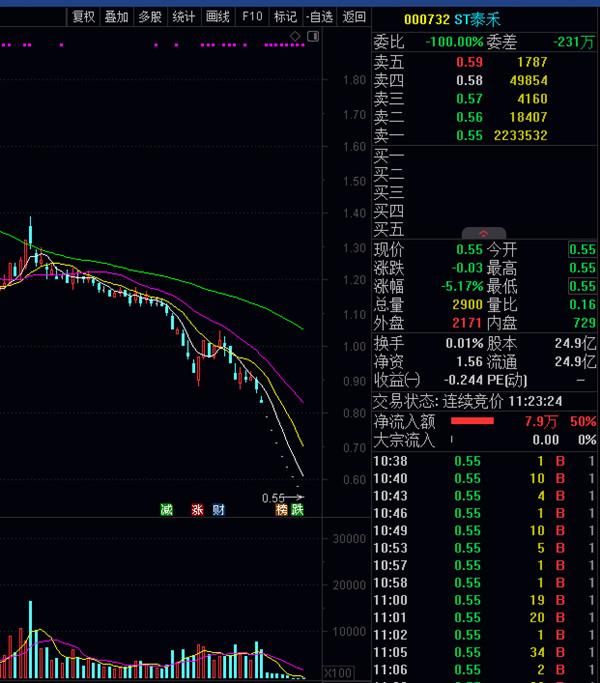
Task: Select the 多股 multi-stock view
Action: [x=150, y=16]
